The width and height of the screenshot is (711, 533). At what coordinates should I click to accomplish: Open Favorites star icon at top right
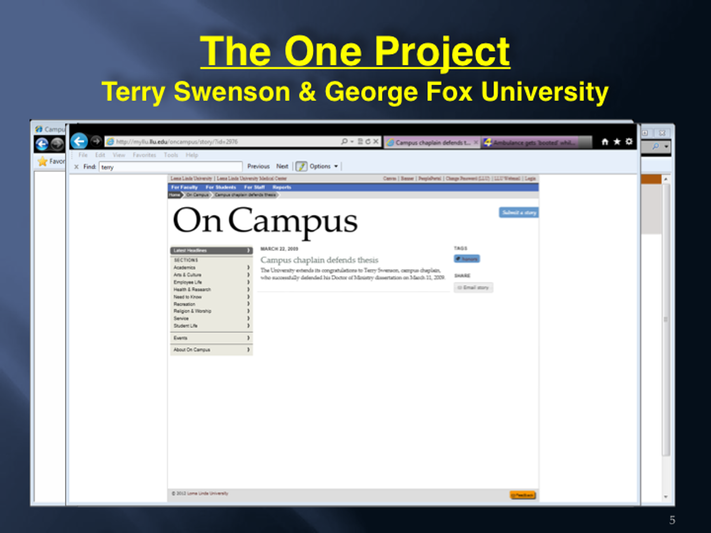617,142
